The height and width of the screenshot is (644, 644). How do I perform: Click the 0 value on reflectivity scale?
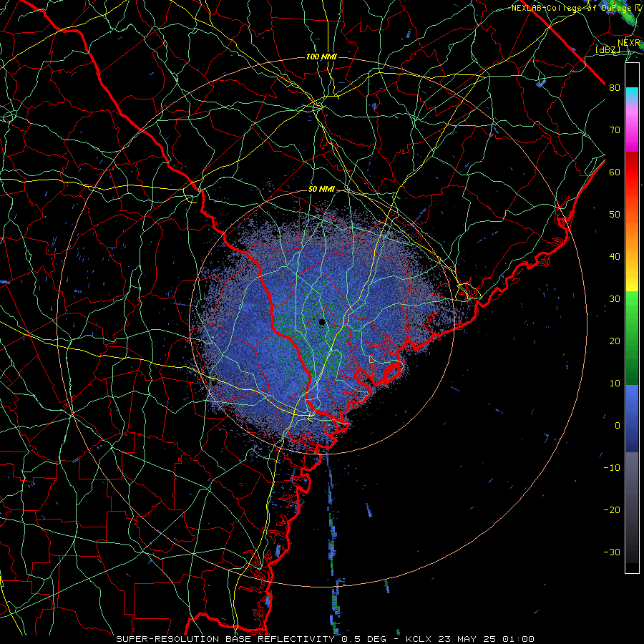(618, 426)
